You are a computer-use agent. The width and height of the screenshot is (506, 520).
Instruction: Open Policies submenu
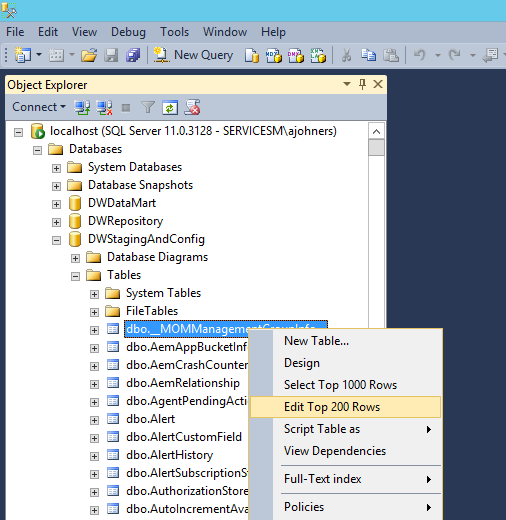[x=345, y=507]
